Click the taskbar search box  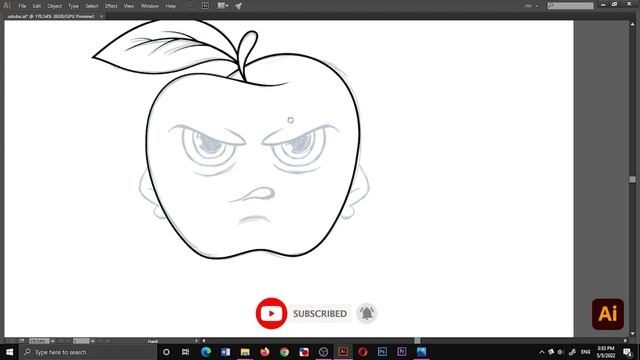[88, 352]
